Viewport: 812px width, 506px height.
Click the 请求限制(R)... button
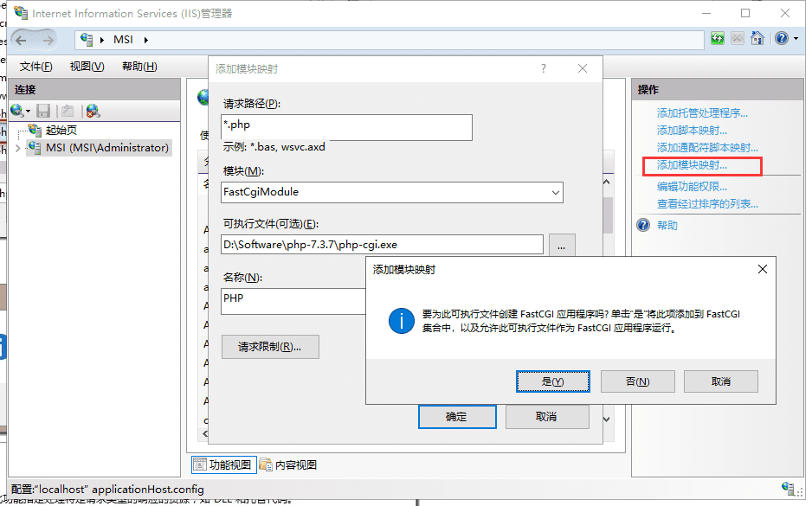coord(270,347)
